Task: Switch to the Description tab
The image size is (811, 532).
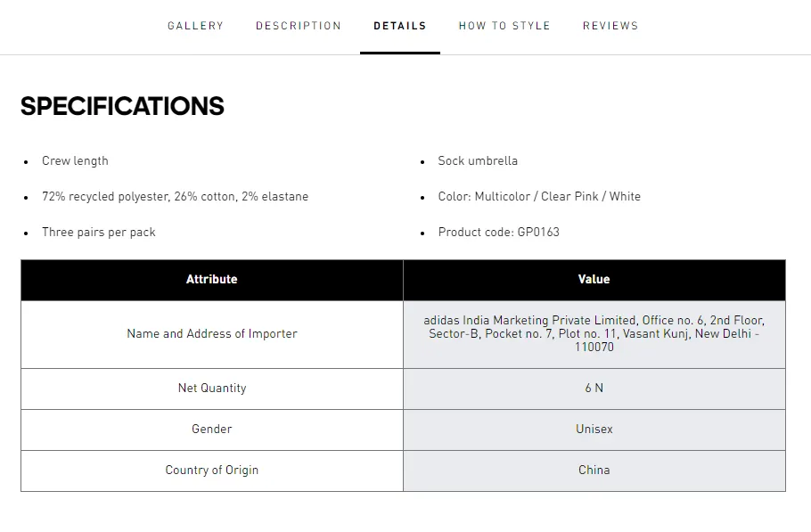Action: (299, 26)
